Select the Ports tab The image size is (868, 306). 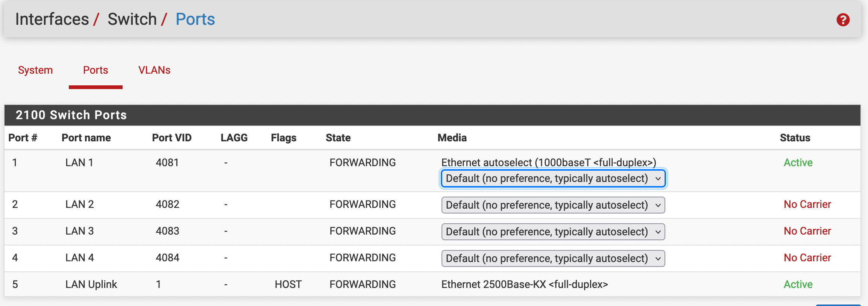[96, 70]
